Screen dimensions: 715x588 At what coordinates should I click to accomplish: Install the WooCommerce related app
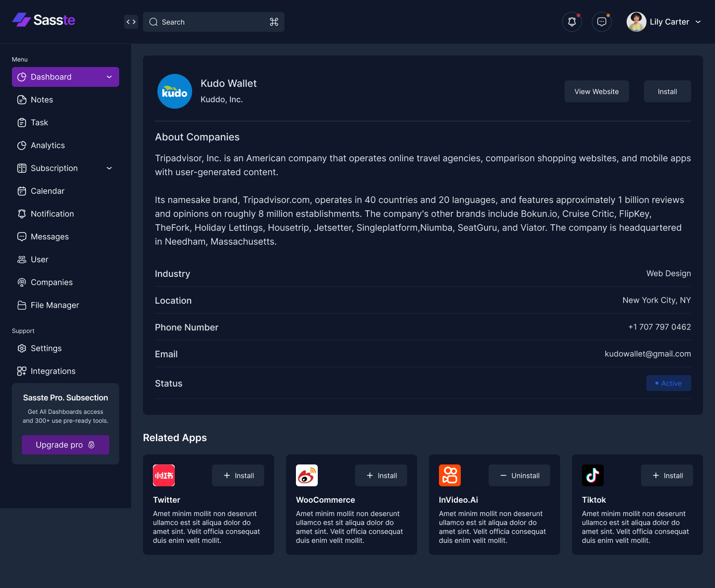381,475
